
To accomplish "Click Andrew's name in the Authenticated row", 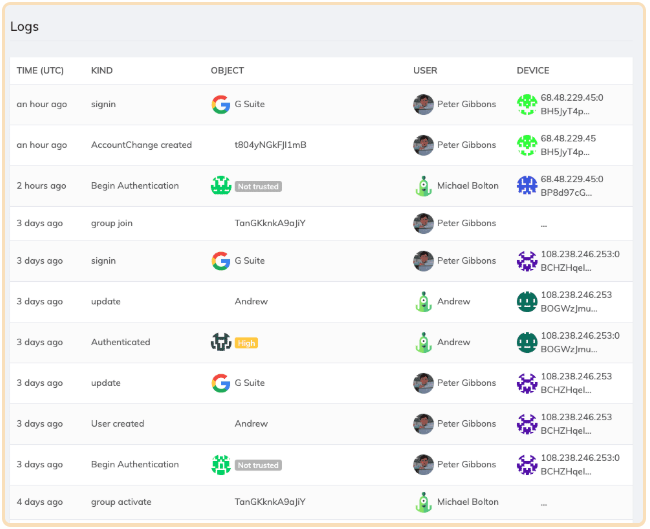I will tap(453, 342).
